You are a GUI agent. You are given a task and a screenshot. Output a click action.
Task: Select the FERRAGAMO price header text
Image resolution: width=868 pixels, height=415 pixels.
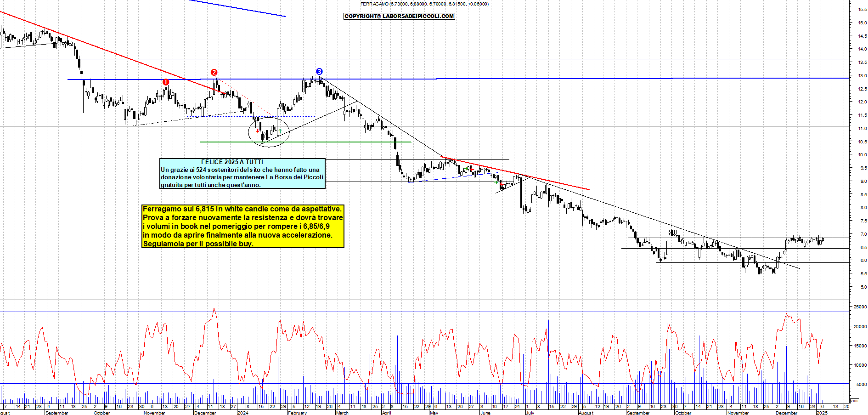(424, 4)
